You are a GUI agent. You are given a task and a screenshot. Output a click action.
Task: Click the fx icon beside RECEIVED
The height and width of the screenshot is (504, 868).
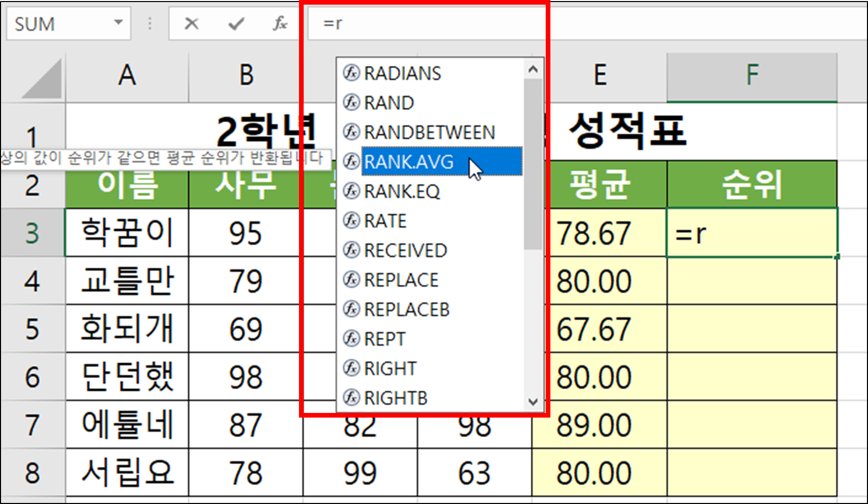coord(351,250)
